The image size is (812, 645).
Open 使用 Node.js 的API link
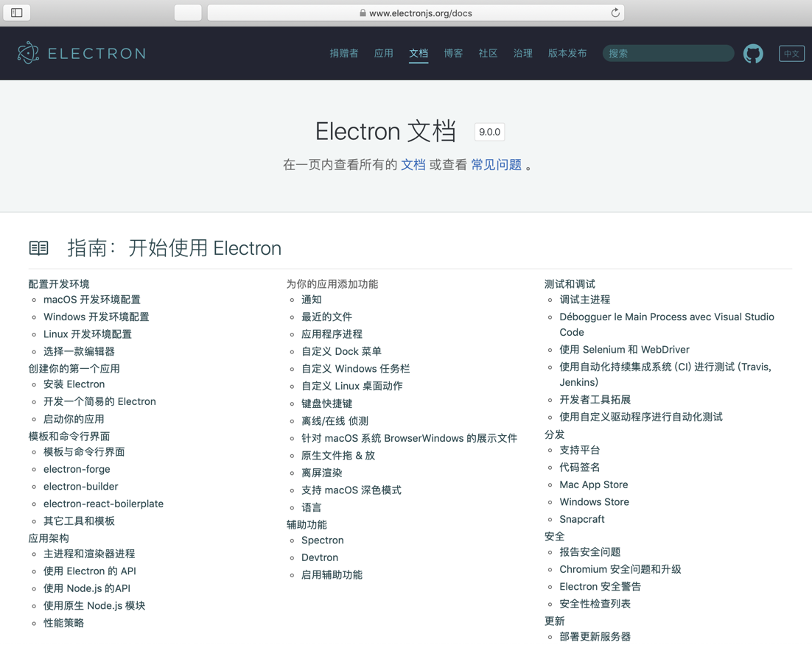coord(87,588)
